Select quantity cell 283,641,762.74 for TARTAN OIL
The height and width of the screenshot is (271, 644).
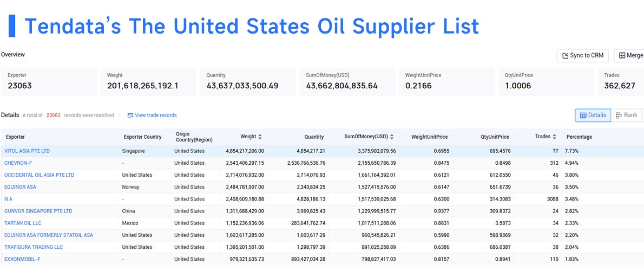point(306,223)
